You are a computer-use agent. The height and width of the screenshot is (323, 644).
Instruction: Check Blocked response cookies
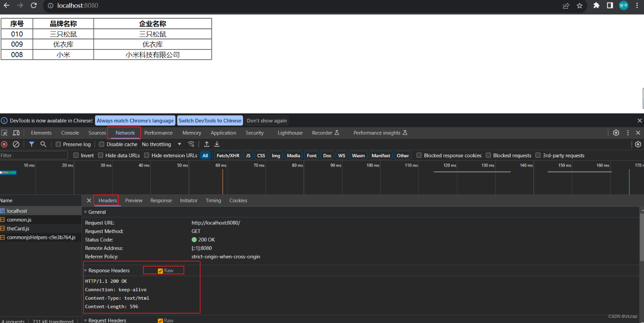[419, 155]
